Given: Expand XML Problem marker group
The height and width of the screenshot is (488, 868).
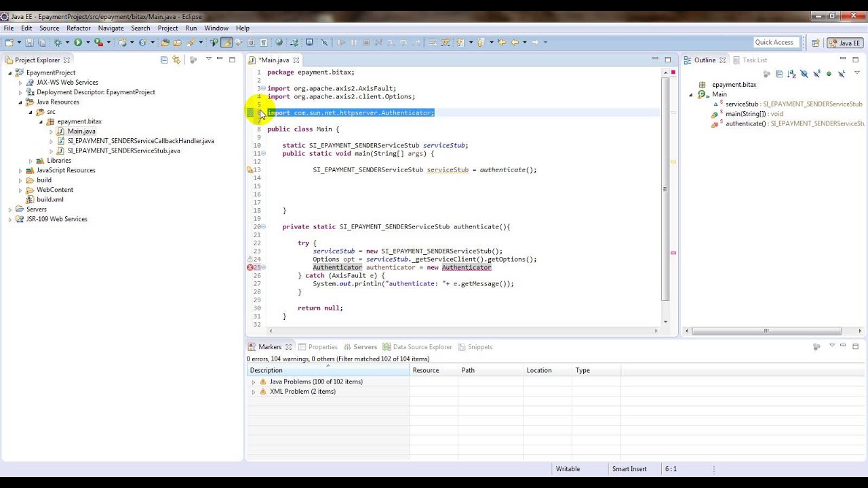Looking at the screenshot, I should (x=254, y=392).
